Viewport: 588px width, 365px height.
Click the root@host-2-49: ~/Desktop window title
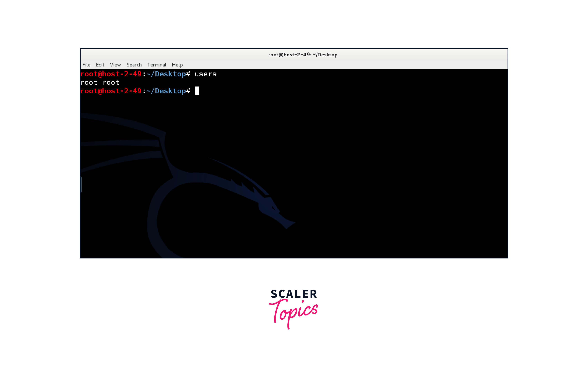(x=303, y=55)
